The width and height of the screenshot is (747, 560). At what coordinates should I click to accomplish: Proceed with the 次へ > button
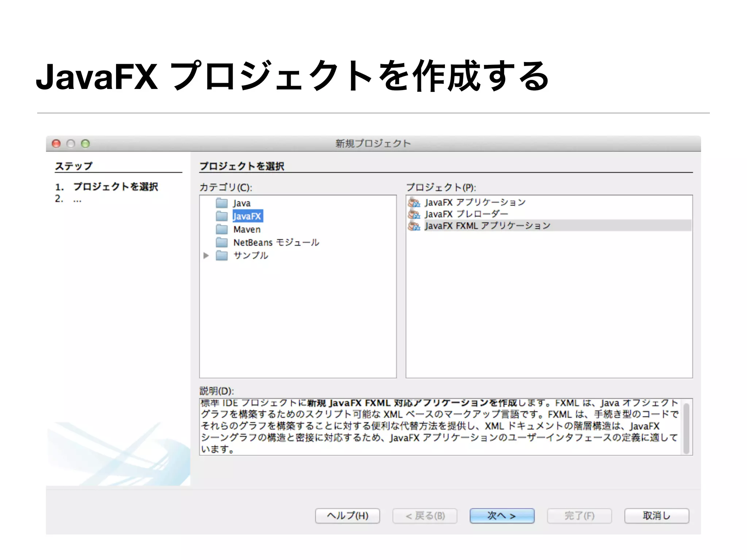coord(502,516)
